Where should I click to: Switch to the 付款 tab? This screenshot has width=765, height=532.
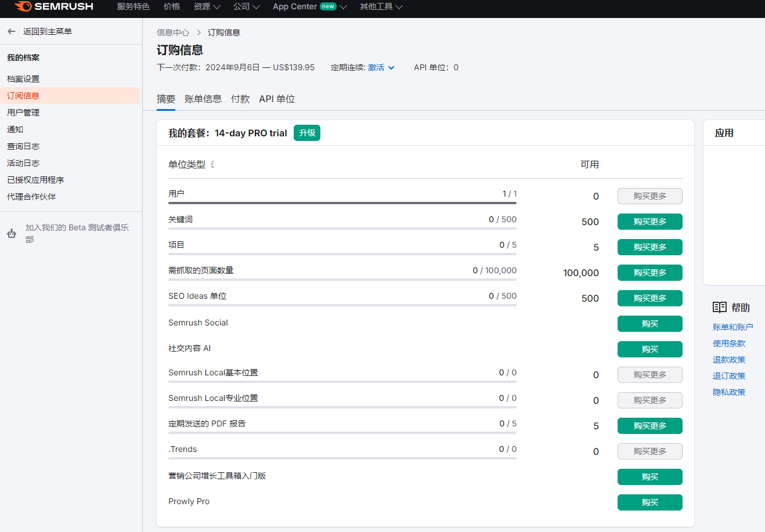240,99
